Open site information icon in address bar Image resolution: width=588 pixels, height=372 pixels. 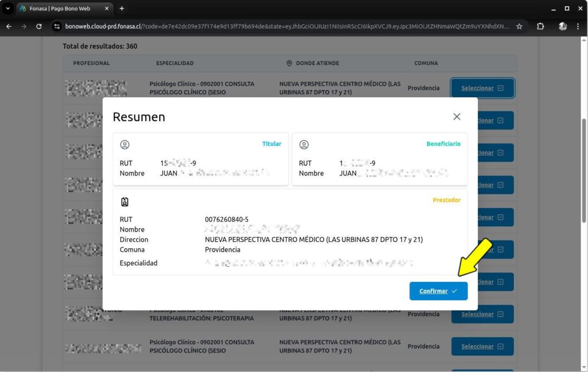coord(57,26)
